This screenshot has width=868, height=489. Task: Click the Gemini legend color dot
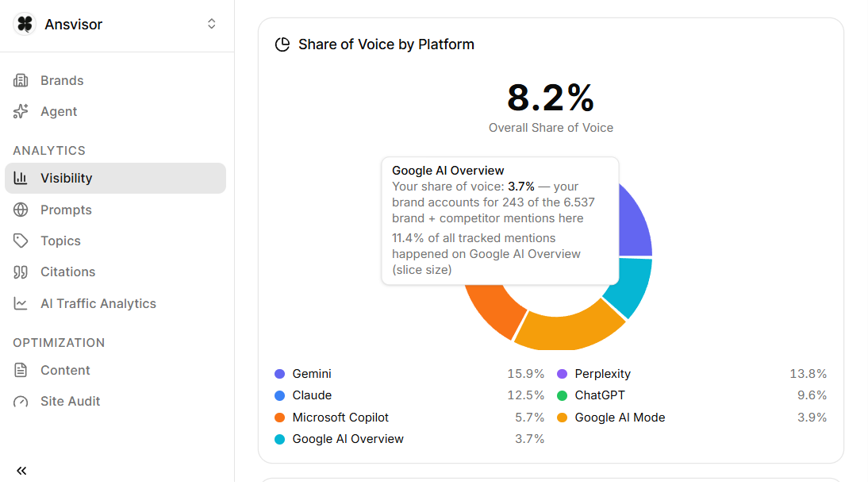point(279,374)
